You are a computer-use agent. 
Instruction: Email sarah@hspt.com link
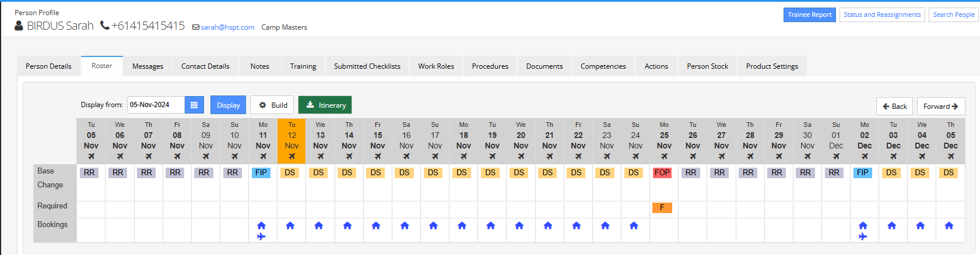pyautogui.click(x=227, y=27)
